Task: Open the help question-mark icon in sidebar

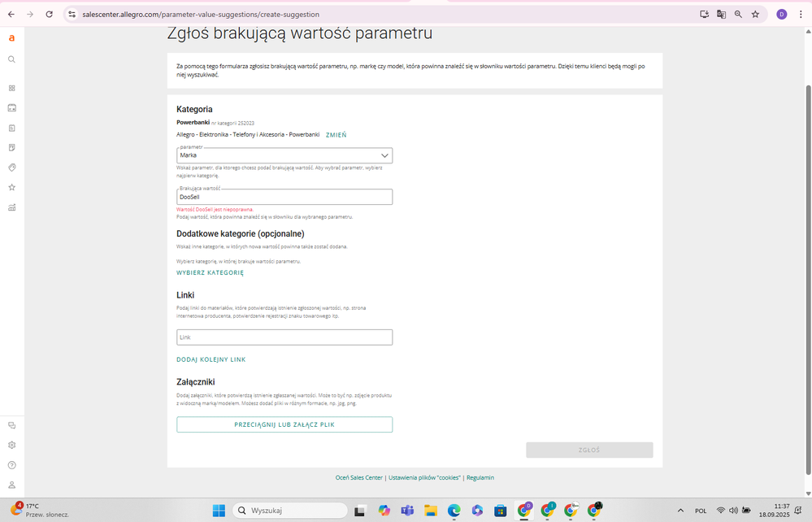Action: pos(11,464)
